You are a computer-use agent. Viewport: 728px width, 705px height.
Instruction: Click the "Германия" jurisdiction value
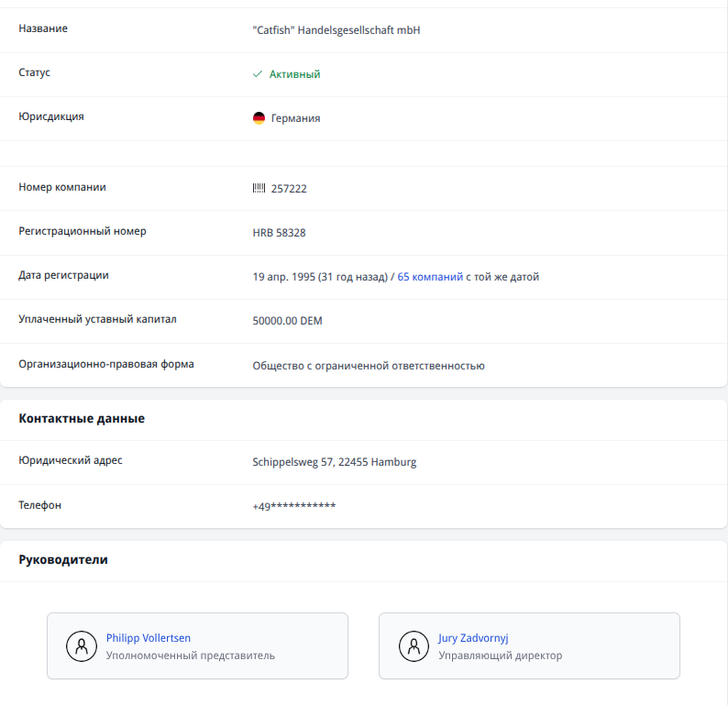point(295,118)
